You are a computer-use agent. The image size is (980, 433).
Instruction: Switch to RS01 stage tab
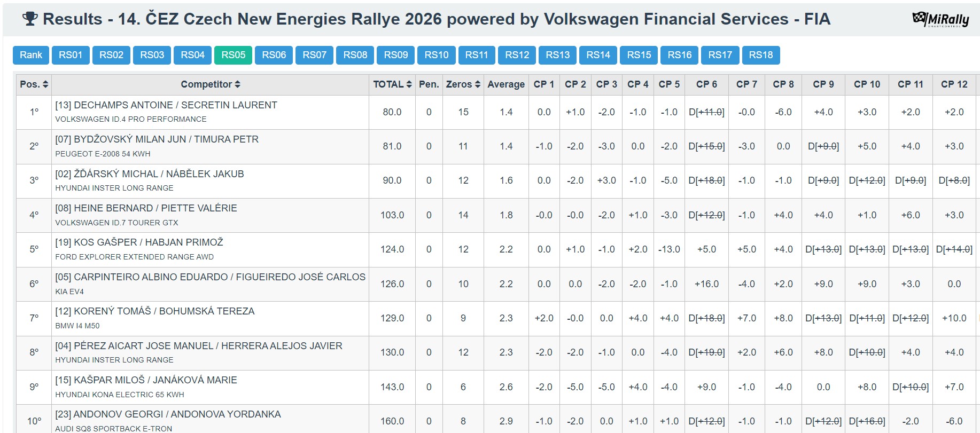(71, 55)
